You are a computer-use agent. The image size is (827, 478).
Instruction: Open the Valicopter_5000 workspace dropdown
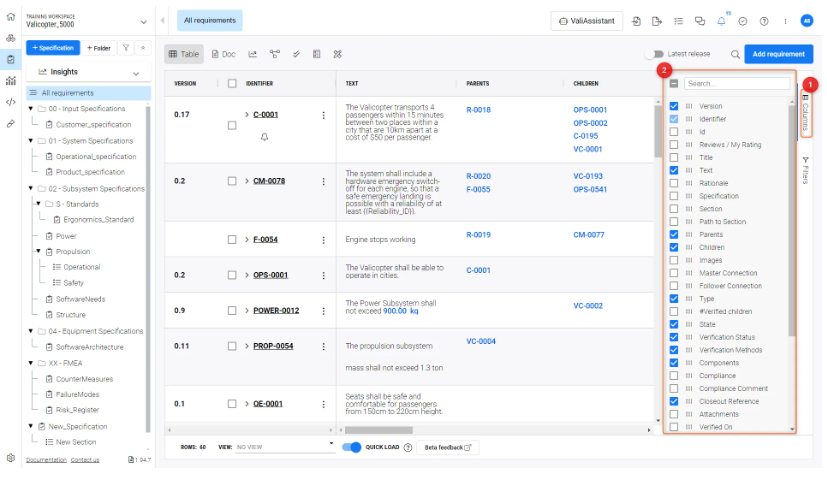[143, 22]
